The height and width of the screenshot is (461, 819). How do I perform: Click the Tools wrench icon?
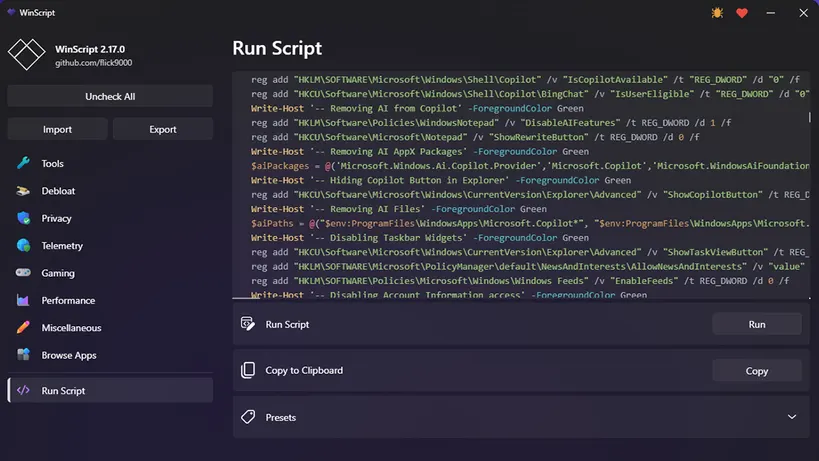pos(23,163)
